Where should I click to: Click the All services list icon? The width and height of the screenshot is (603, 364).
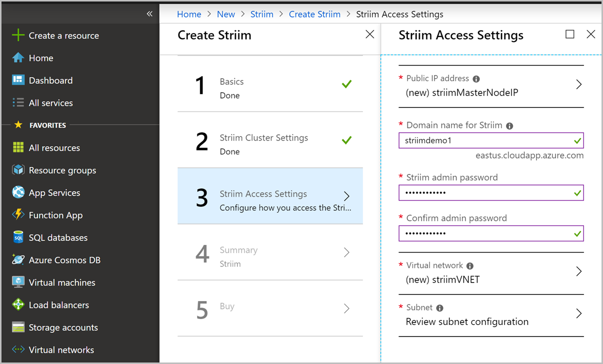tap(18, 102)
